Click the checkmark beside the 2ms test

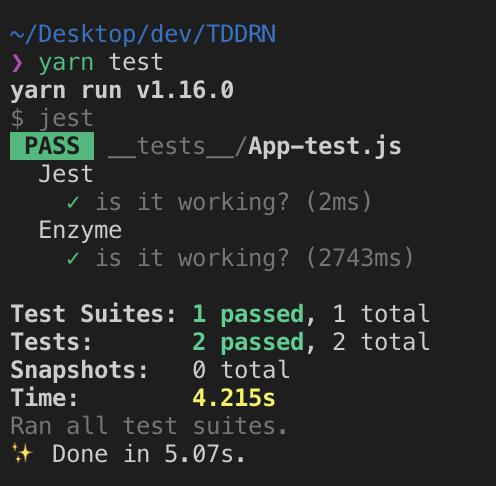pos(73,202)
